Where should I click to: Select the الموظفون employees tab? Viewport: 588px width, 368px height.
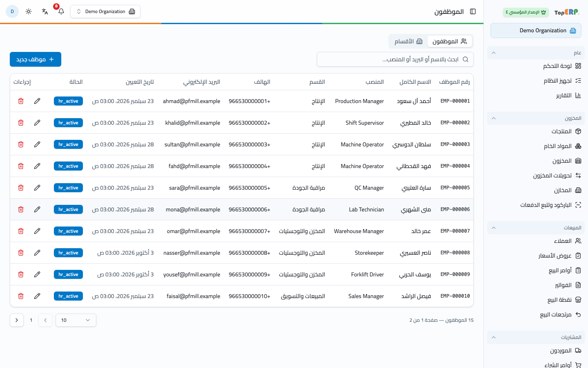click(450, 41)
